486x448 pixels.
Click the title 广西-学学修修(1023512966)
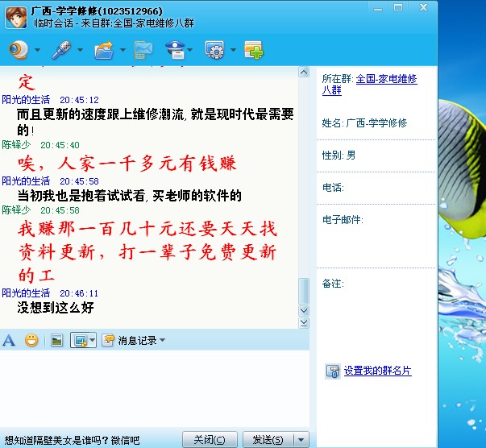click(x=97, y=11)
